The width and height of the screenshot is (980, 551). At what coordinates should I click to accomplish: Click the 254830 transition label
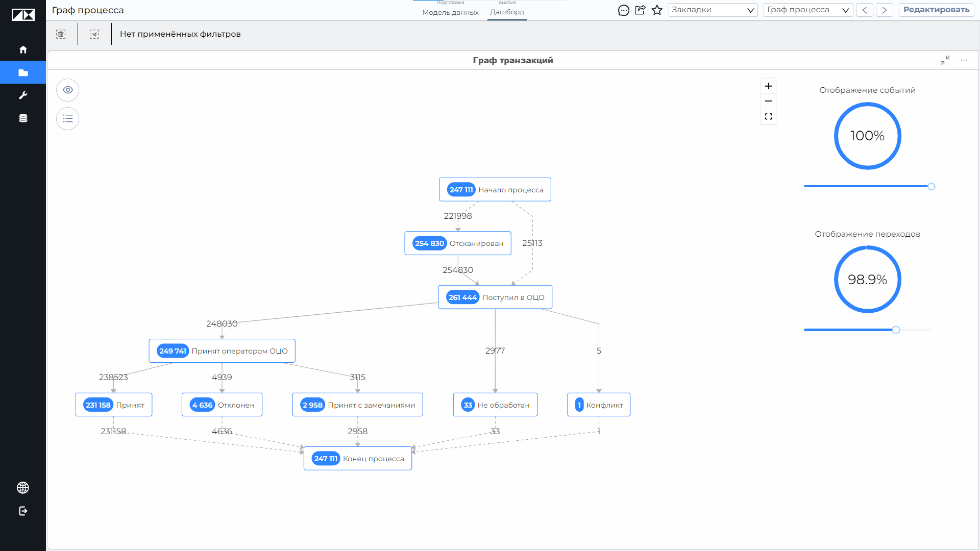pyautogui.click(x=458, y=270)
